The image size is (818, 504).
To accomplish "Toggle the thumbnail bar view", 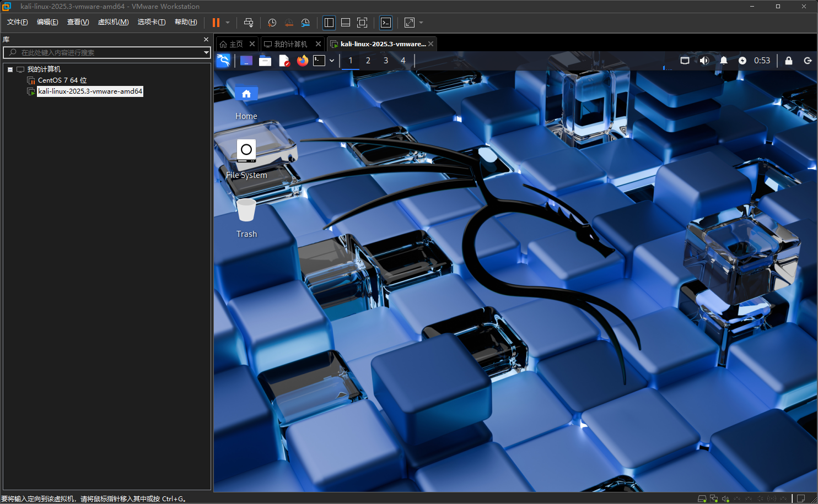I will [346, 23].
